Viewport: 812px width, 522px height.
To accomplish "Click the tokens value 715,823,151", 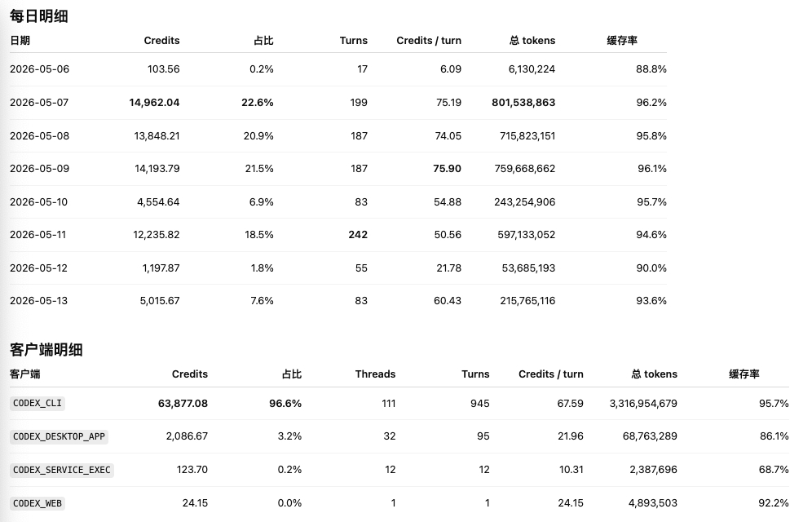I will [527, 135].
